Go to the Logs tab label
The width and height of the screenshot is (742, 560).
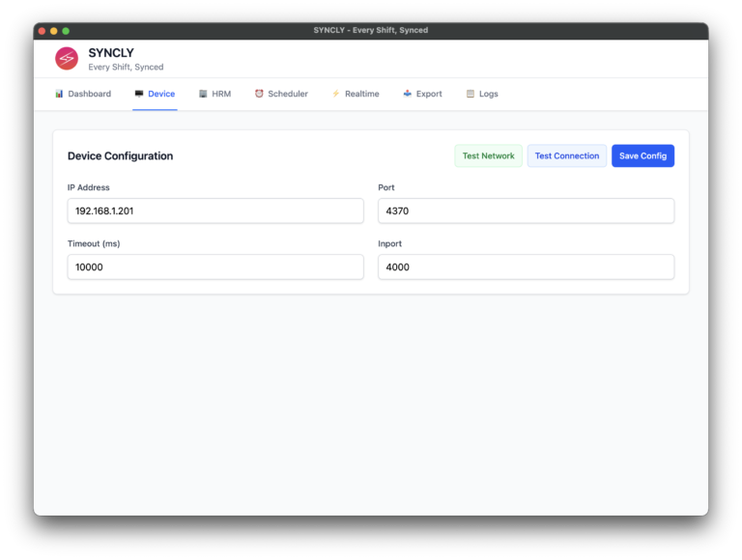(x=489, y=94)
